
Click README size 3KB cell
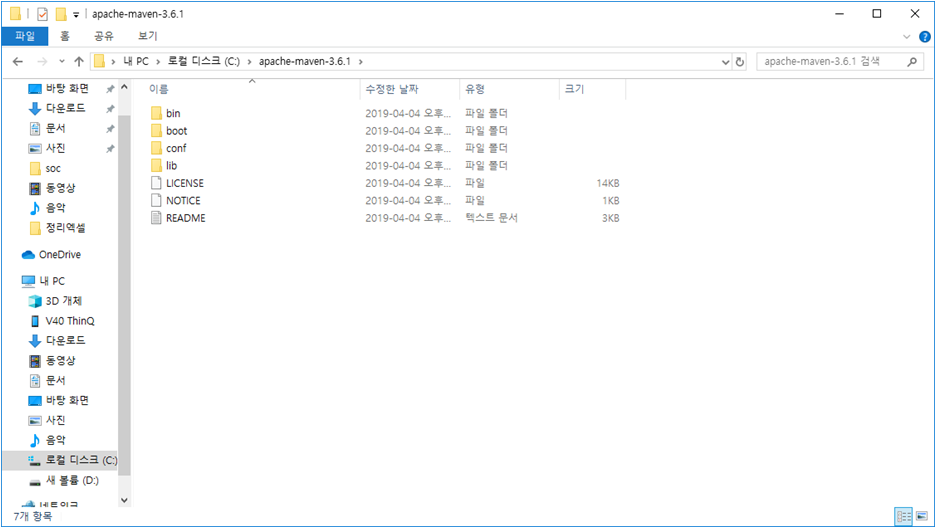pyautogui.click(x=611, y=218)
